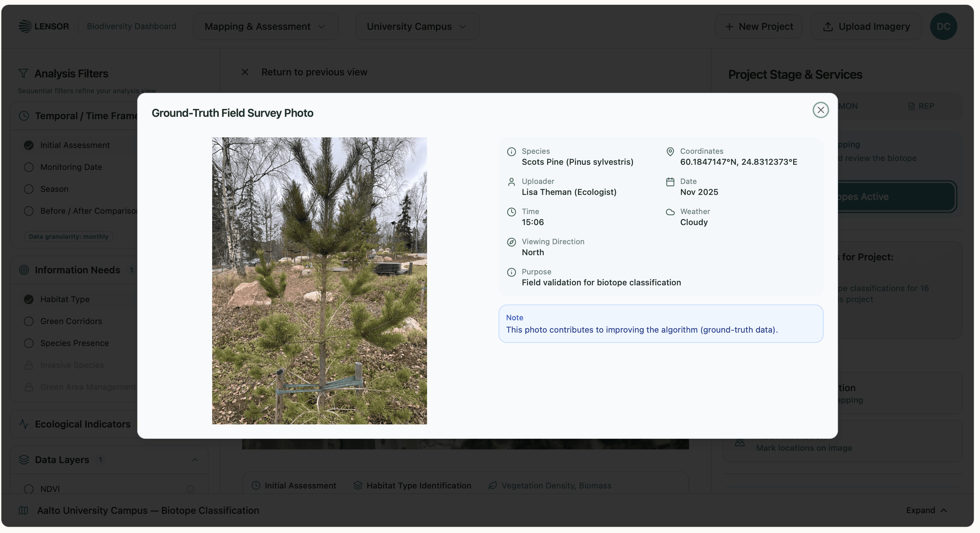
Task: Expand the bottom project bar
Action: point(926,510)
